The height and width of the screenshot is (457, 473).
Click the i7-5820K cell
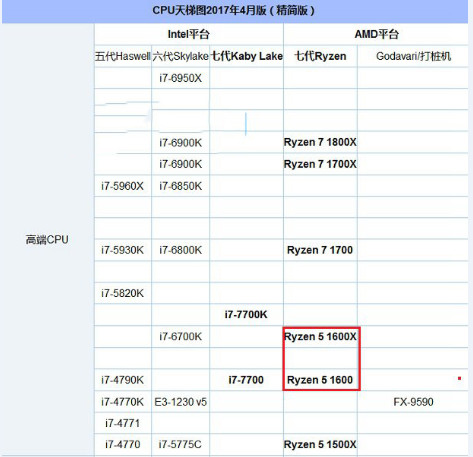coord(122,293)
